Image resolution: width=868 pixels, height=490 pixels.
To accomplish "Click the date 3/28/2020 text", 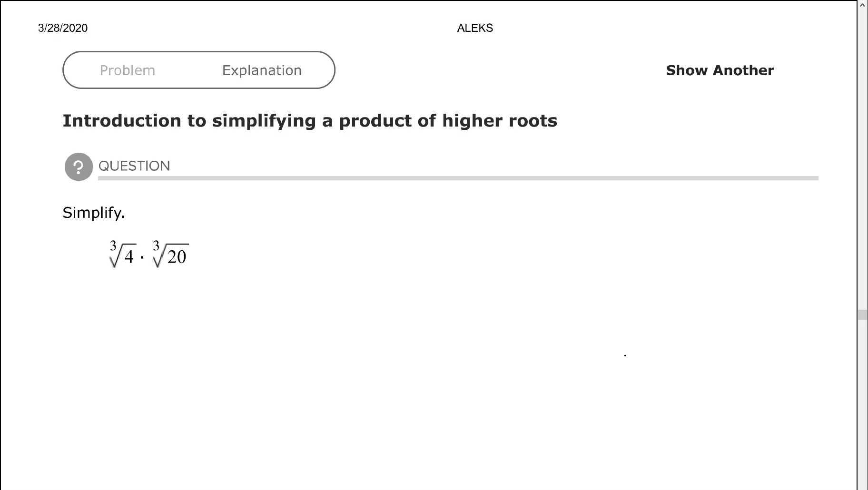I will coord(62,28).
